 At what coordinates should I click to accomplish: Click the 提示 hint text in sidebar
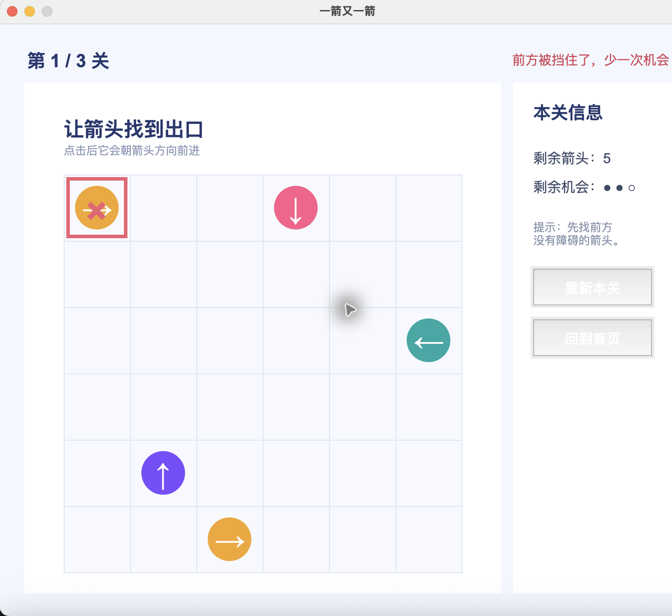(576, 234)
